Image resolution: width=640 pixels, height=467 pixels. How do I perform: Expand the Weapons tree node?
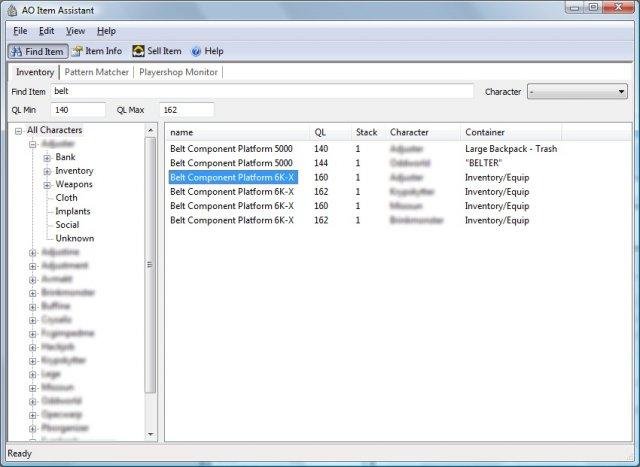click(47, 185)
